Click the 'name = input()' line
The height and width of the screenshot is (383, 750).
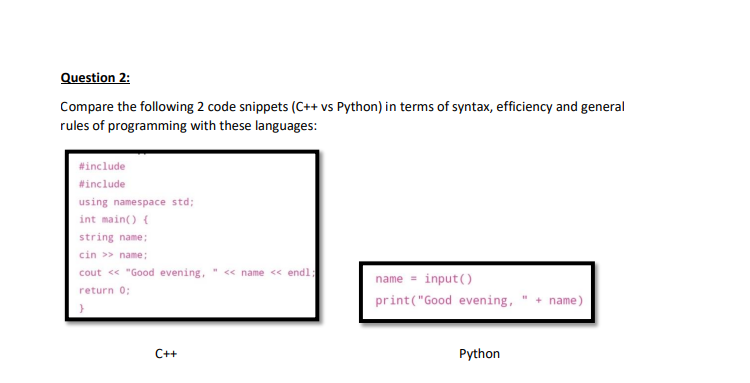click(x=424, y=279)
